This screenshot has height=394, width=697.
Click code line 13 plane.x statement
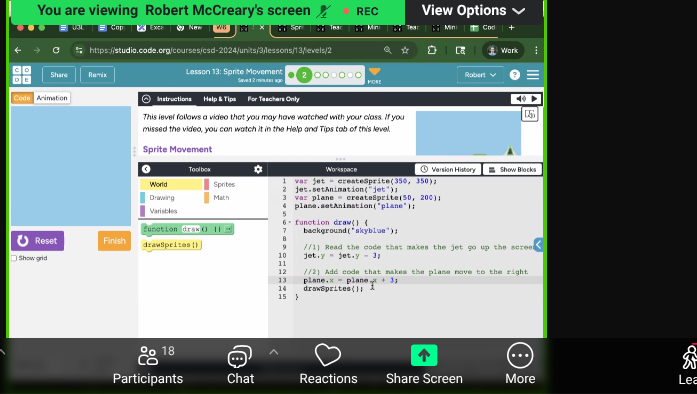click(x=351, y=280)
